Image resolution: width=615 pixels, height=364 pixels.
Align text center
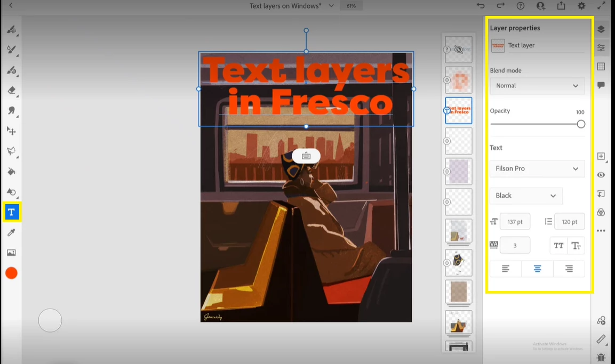tap(537, 269)
